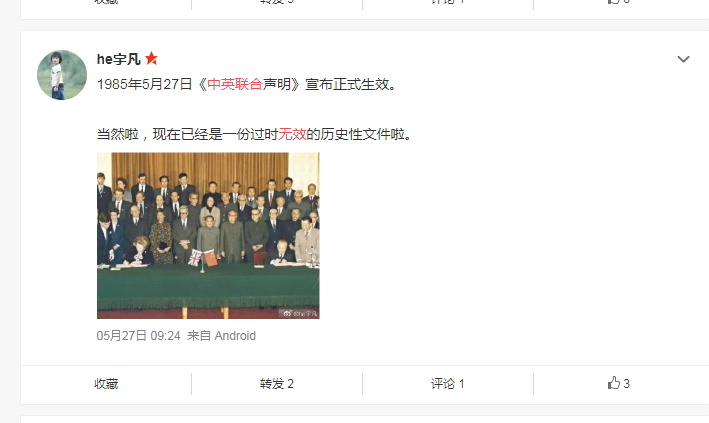Enlarge the signing ceremony photo thumbnail
Screen dimensions: 709x423
[208, 236]
